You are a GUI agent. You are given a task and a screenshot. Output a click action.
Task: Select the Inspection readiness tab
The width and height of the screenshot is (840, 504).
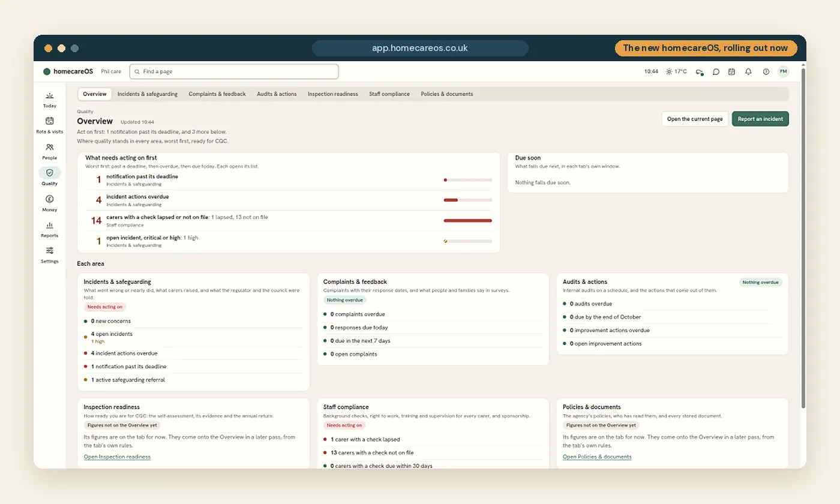(x=333, y=94)
